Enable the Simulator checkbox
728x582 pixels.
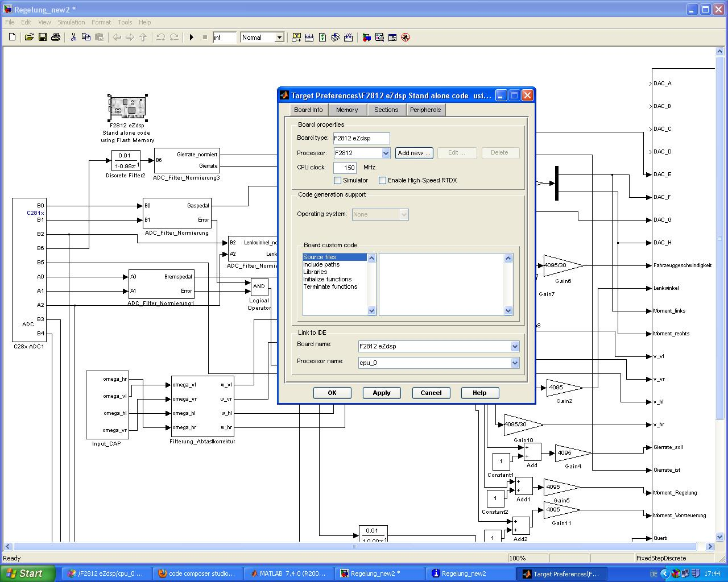tap(338, 181)
